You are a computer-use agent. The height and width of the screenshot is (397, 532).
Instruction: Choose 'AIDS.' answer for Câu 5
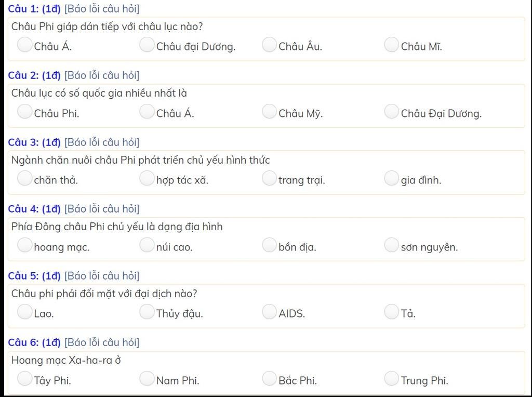pyautogui.click(x=269, y=311)
